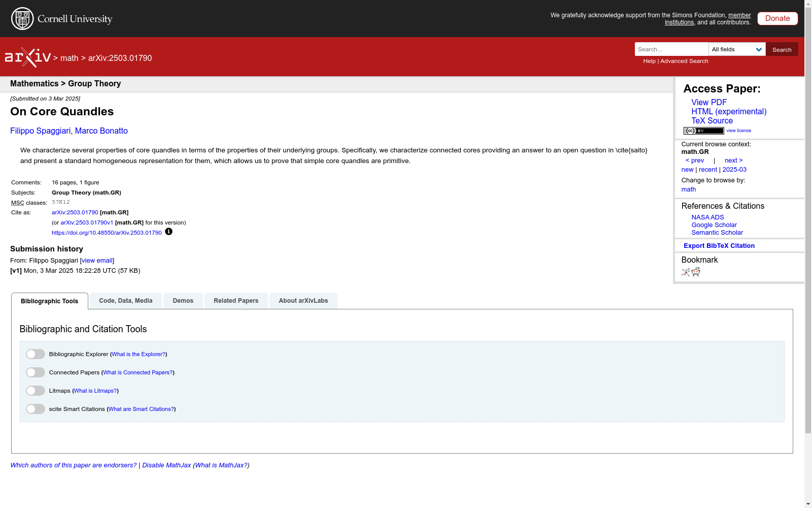
Task: Open author Marco Bonatto link
Action: [101, 131]
